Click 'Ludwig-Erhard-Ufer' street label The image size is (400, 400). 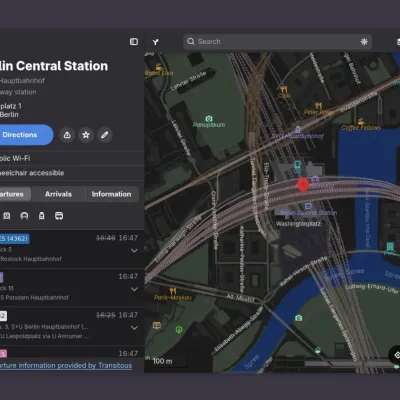coord(372,288)
